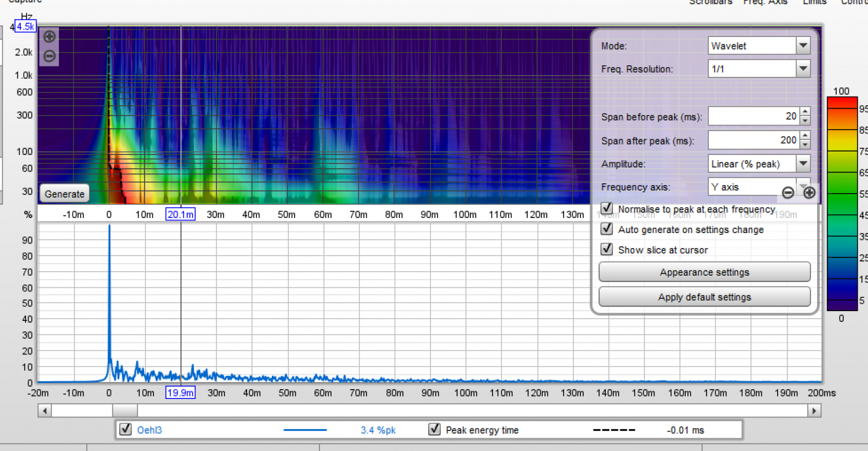This screenshot has width=868, height=451.
Task: Click Span after peak field with 200
Action: tap(754, 140)
